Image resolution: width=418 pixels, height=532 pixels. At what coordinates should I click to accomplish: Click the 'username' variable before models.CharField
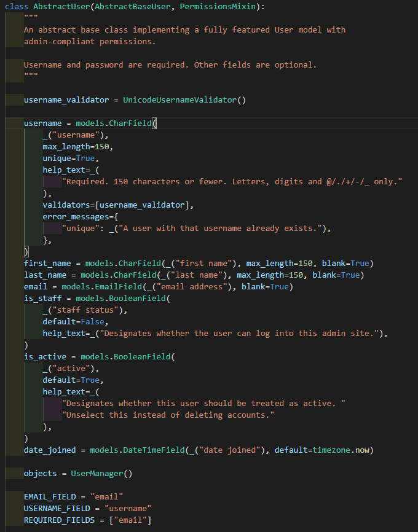tap(43, 123)
